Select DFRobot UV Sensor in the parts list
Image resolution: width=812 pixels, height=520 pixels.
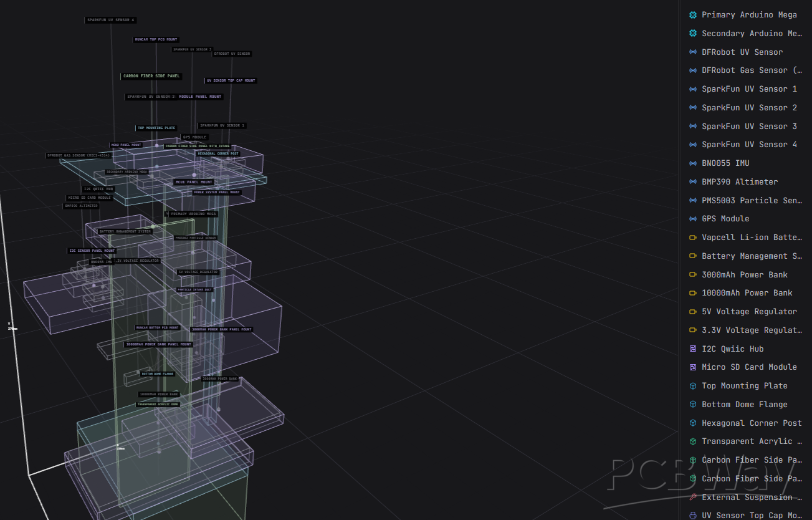pos(742,52)
